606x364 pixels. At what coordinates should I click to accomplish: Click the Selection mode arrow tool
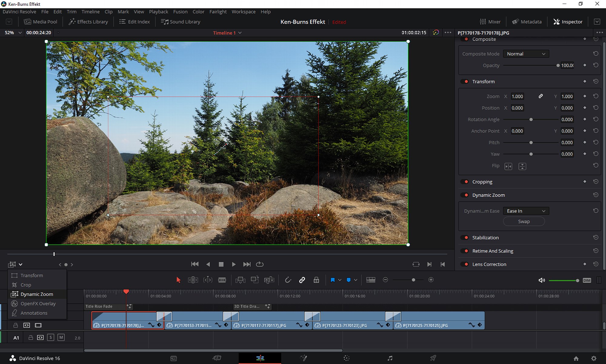coord(178,280)
